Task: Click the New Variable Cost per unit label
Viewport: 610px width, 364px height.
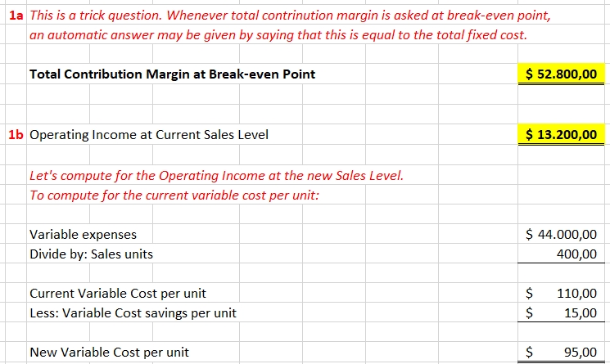Action: [109, 353]
